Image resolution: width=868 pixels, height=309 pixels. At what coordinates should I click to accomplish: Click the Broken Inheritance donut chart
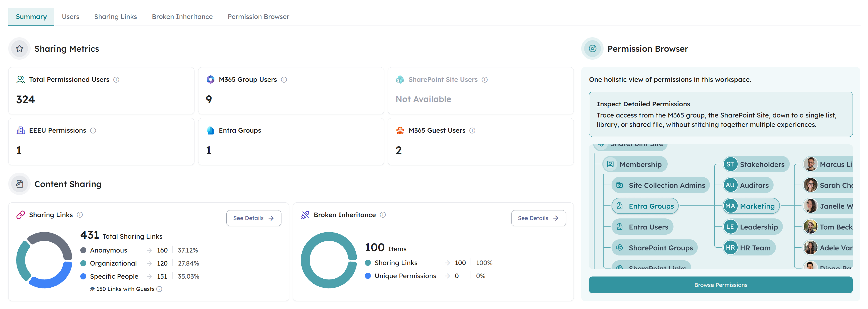pos(329,260)
